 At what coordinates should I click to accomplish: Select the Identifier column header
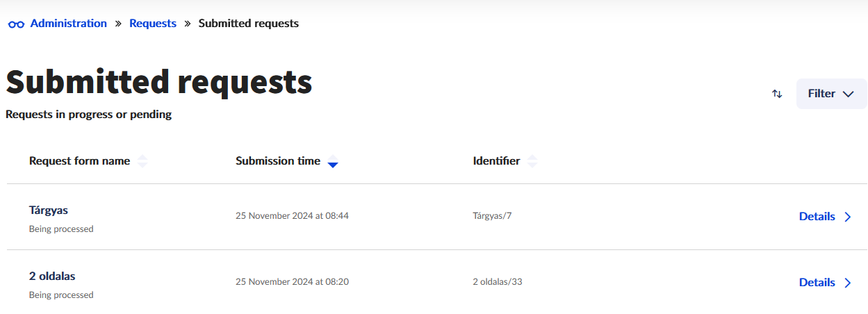496,161
